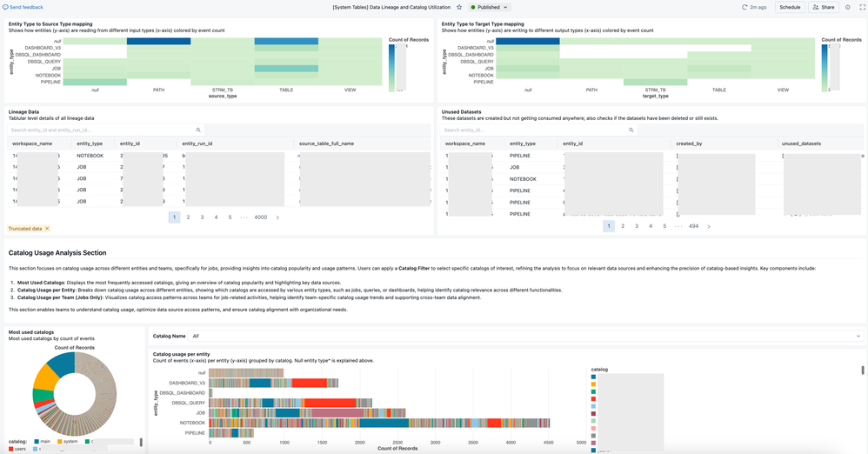
Task: Jump to page 4000 in Lineage Data
Action: pyautogui.click(x=260, y=217)
